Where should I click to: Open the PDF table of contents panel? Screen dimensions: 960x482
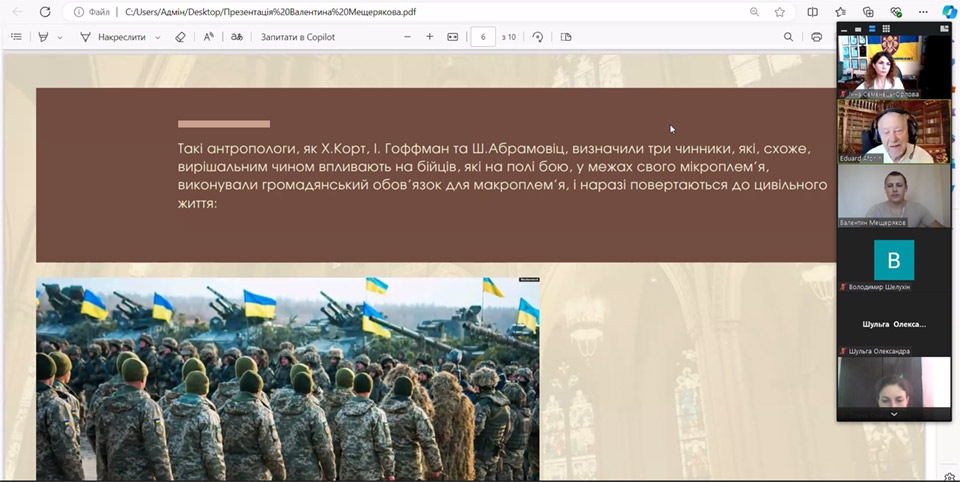(16, 37)
